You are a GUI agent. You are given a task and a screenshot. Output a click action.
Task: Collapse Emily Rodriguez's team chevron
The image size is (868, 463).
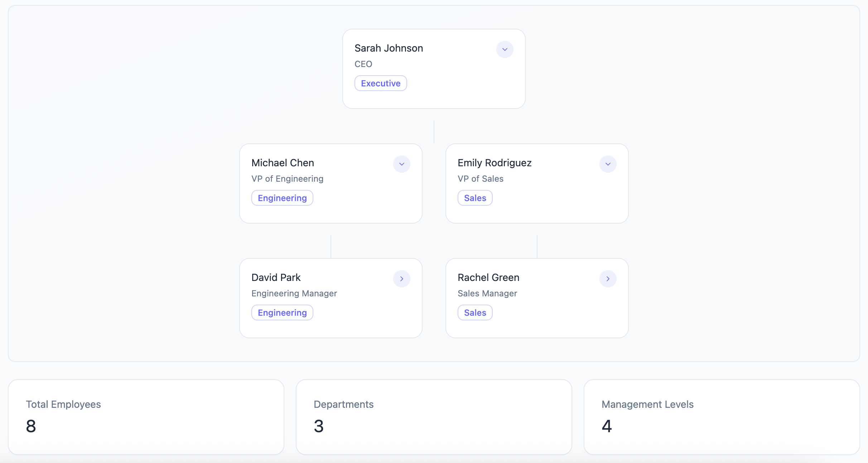[x=608, y=164]
